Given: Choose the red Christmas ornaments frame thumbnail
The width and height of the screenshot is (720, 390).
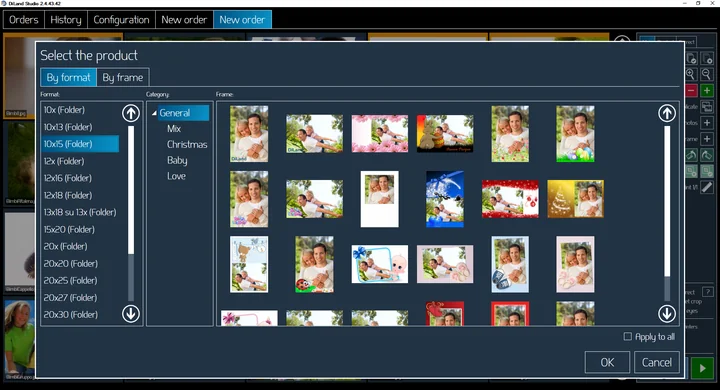Looking at the screenshot, I should pyautogui.click(x=510, y=199).
